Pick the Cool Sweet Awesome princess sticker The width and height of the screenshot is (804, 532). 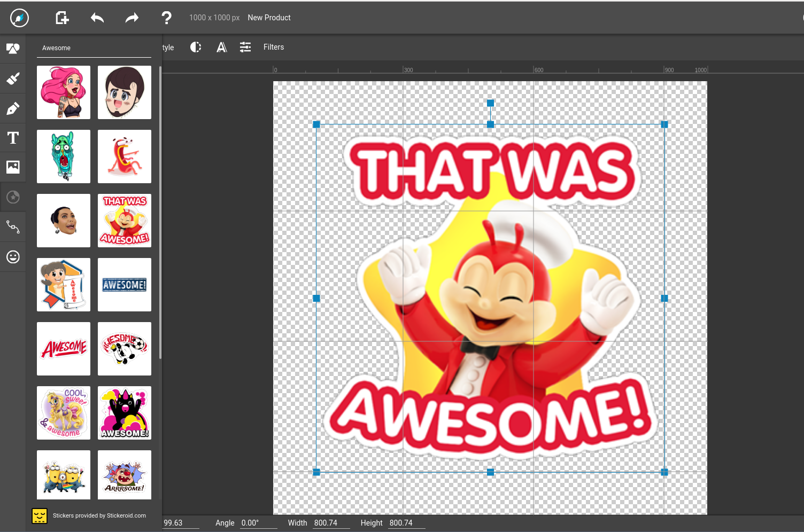[x=64, y=413]
